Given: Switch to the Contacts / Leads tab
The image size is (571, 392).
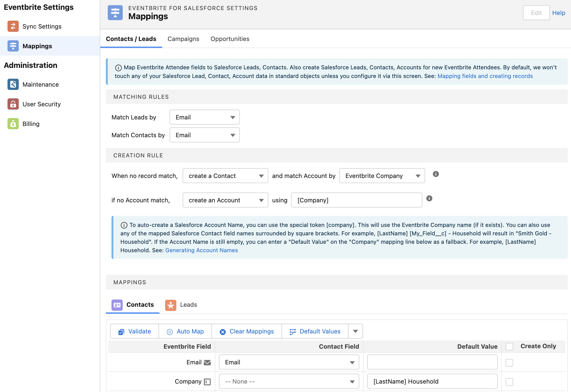Looking at the screenshot, I should [x=131, y=39].
